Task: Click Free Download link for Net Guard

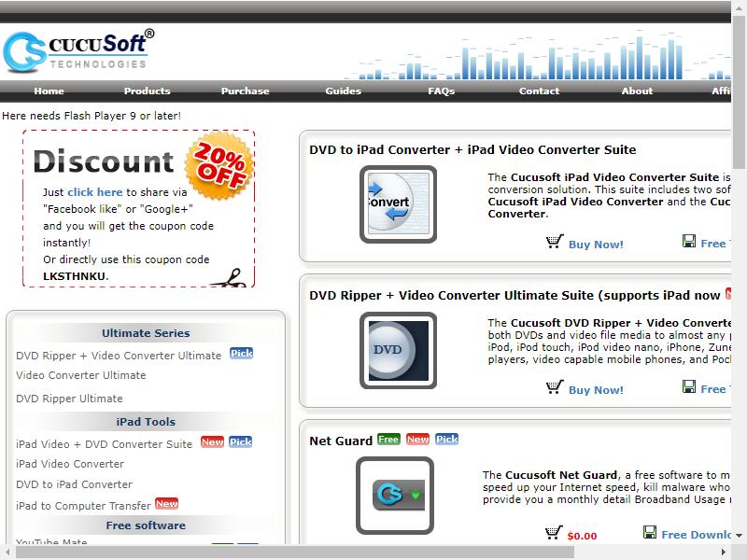Action: click(696, 535)
